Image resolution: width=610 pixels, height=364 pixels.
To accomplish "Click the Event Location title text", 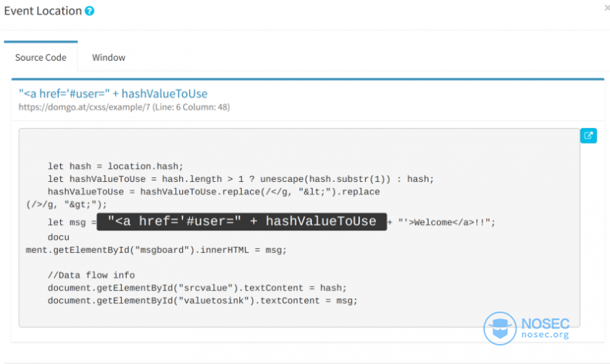I will point(42,11).
